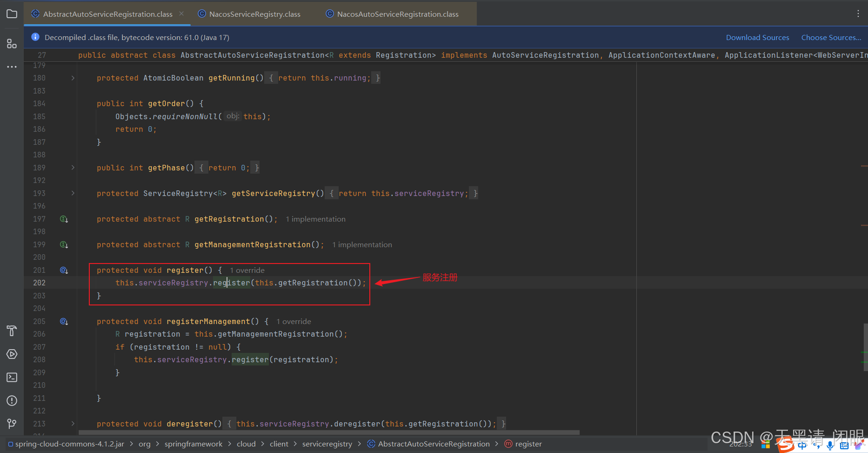Click the Windows logo icon in status bar

coord(766,445)
